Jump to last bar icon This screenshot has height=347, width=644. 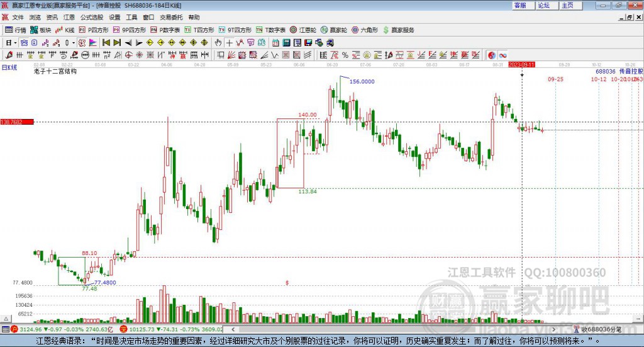(x=117, y=43)
